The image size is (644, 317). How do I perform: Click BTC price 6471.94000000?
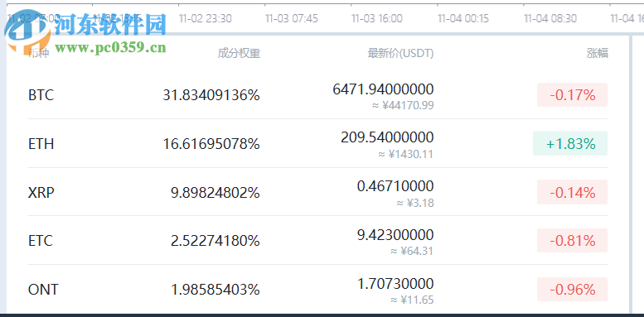(x=383, y=89)
